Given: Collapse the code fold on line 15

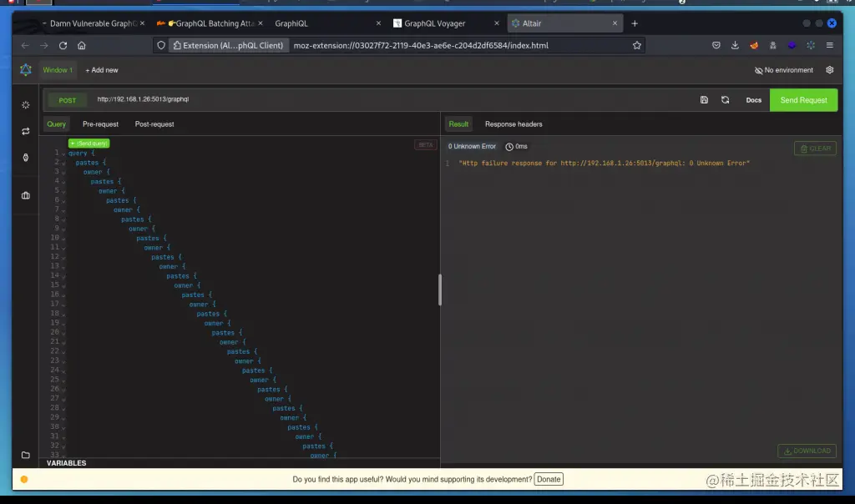Looking at the screenshot, I should tap(63, 285).
